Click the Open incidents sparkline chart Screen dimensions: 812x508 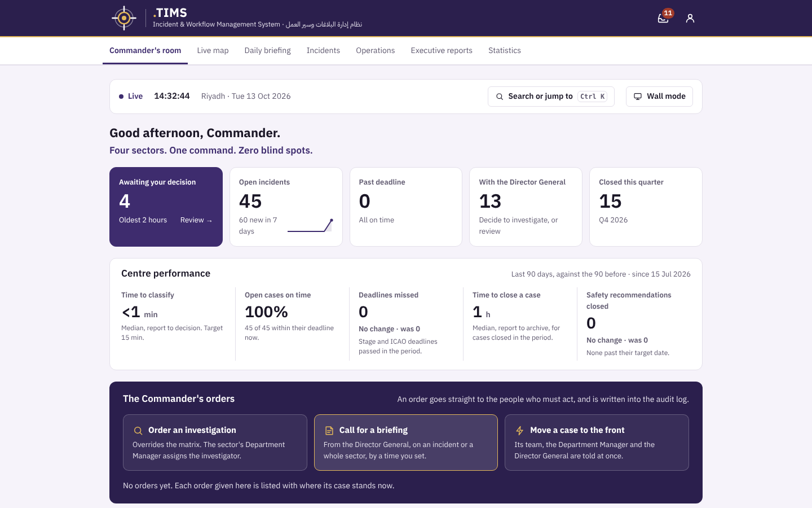click(310, 225)
